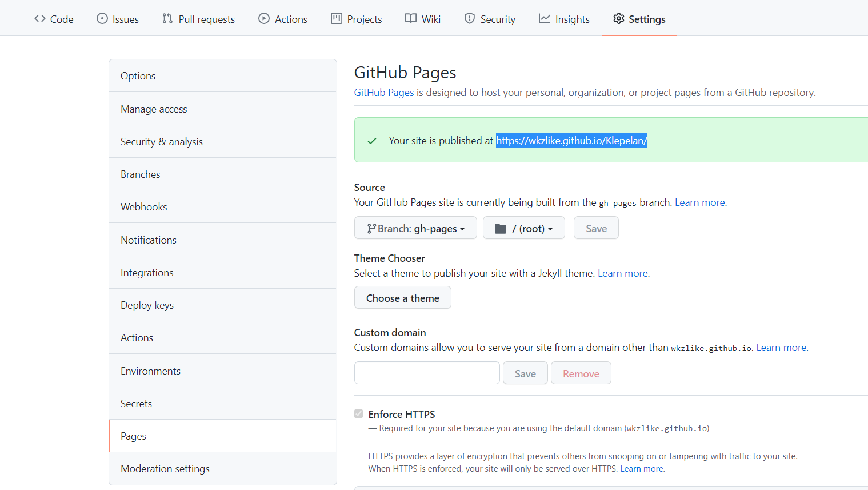Click Learn more link under Theme Chooser
Screen dimensions: 868x490
(x=623, y=273)
